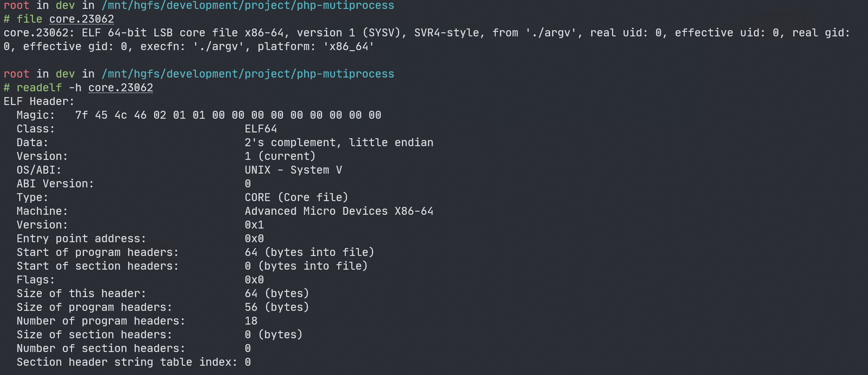The height and width of the screenshot is (375, 868).
Task: Click underlined core.23062 in file command
Action: click(82, 19)
